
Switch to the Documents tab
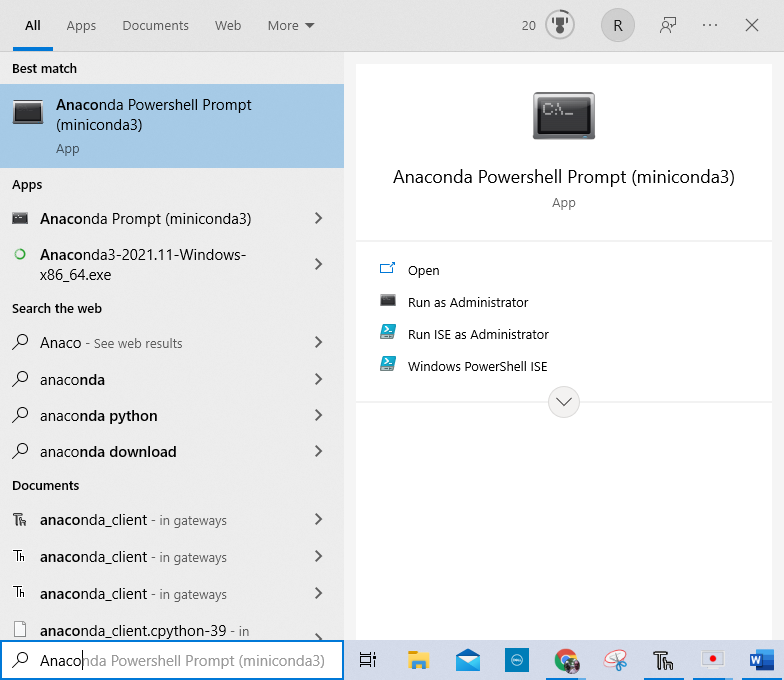tap(155, 26)
